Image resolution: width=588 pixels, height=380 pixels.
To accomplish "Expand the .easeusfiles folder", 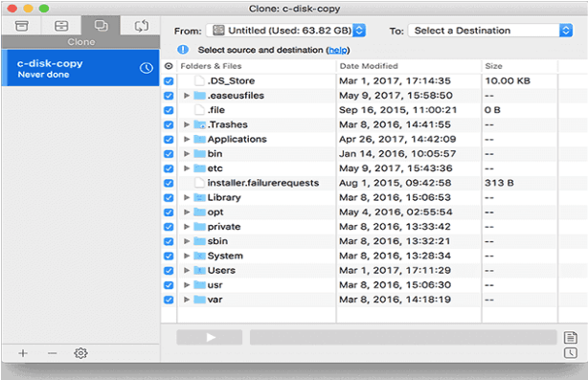I will [x=187, y=96].
